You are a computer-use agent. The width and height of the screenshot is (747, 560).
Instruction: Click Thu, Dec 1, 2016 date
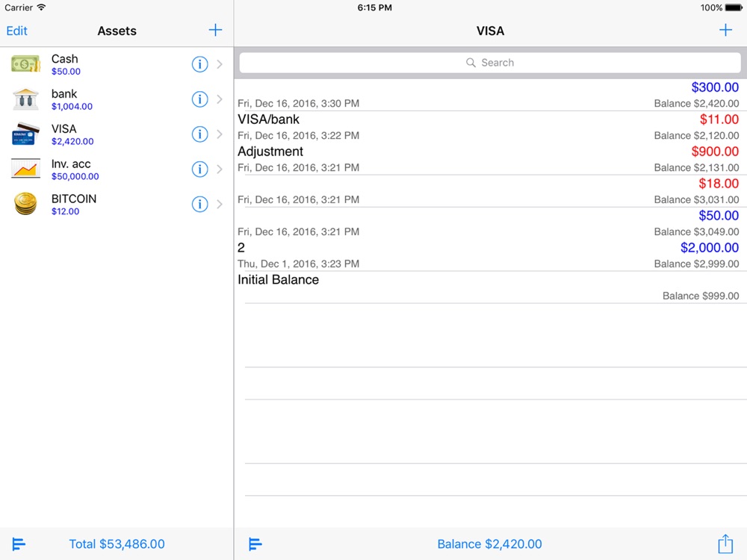298,264
